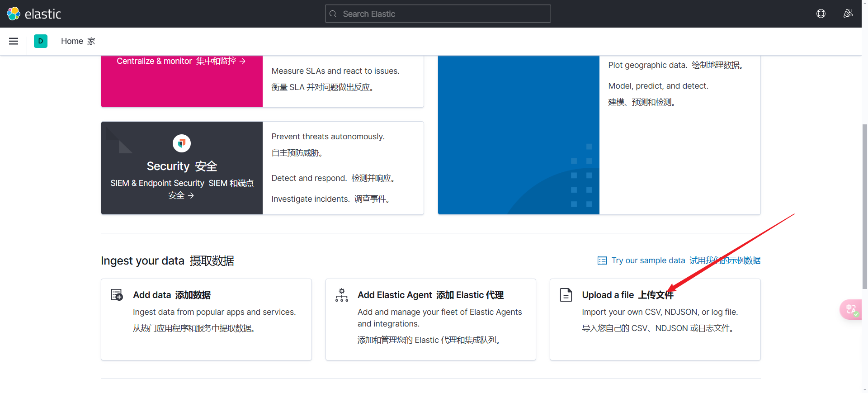The image size is (868, 393).
Task: Open SIEM & Endpoint Security link
Action: pyautogui.click(x=182, y=189)
